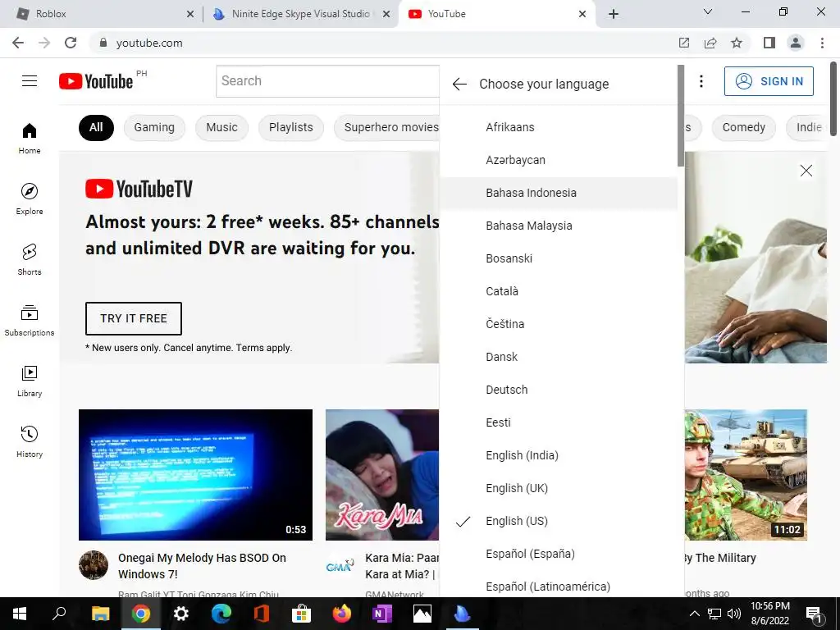The width and height of the screenshot is (840, 630).
Task: Click TRY IT FREE button
Action: (x=134, y=318)
